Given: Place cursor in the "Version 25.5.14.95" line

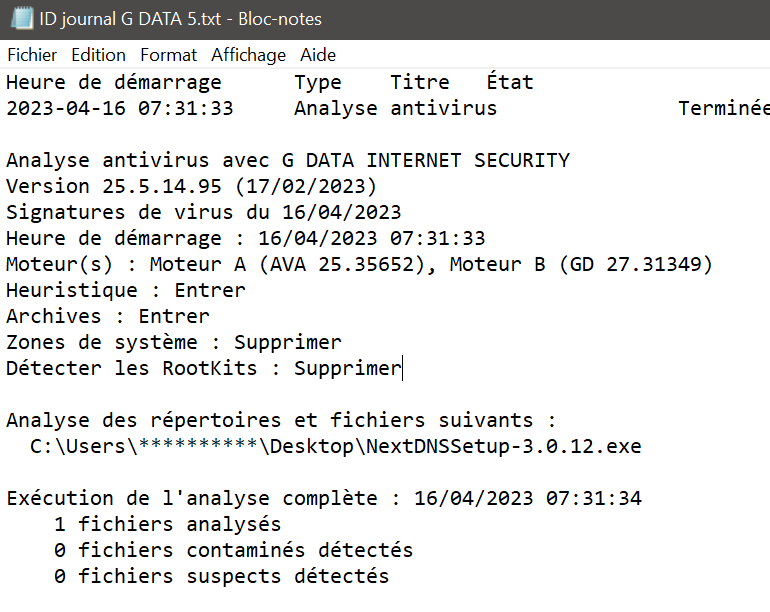Looking at the screenshot, I should (190, 186).
